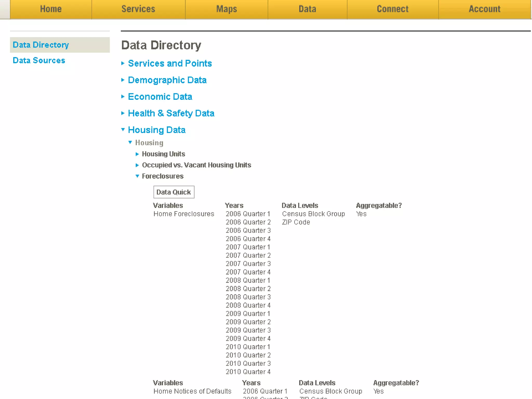Collapse the Foreclosures triangle
Screen dimensions: 532x399
[x=137, y=176]
